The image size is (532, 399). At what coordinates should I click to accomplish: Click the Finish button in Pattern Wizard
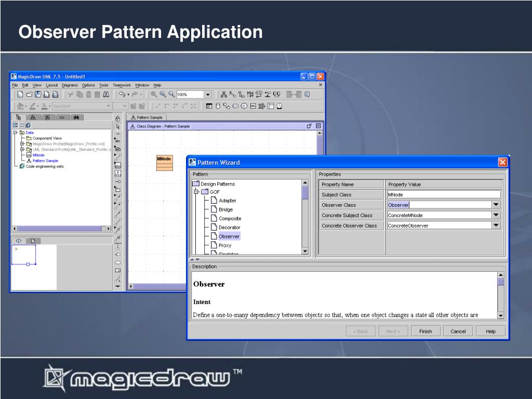[x=425, y=331]
